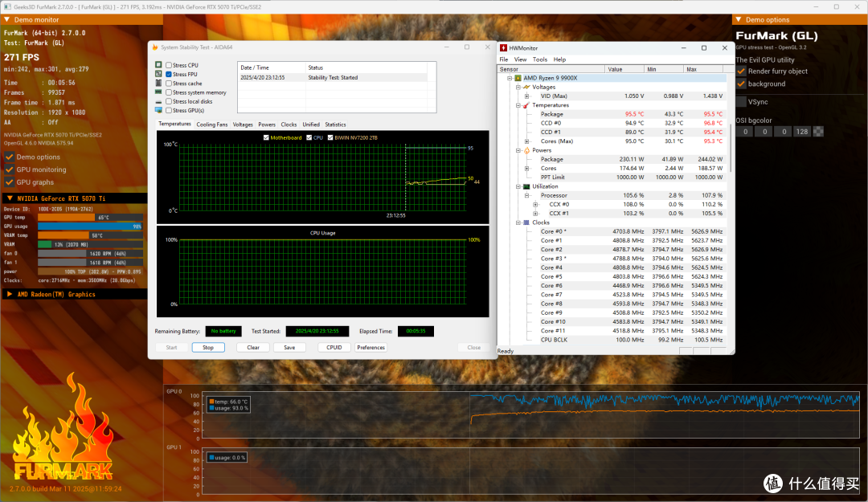Open the View menu in HWMonitor
This screenshot has height=502, width=868.
[520, 59]
